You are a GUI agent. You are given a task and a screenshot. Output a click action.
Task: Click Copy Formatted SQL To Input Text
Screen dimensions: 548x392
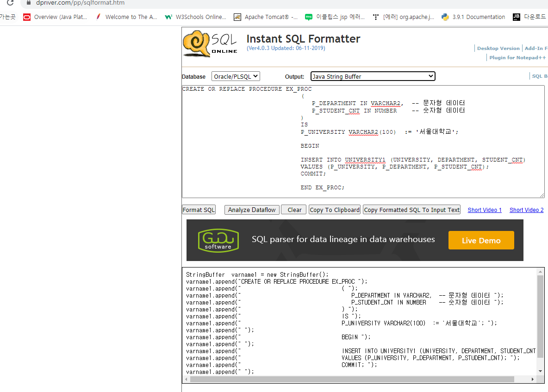pyautogui.click(x=412, y=210)
